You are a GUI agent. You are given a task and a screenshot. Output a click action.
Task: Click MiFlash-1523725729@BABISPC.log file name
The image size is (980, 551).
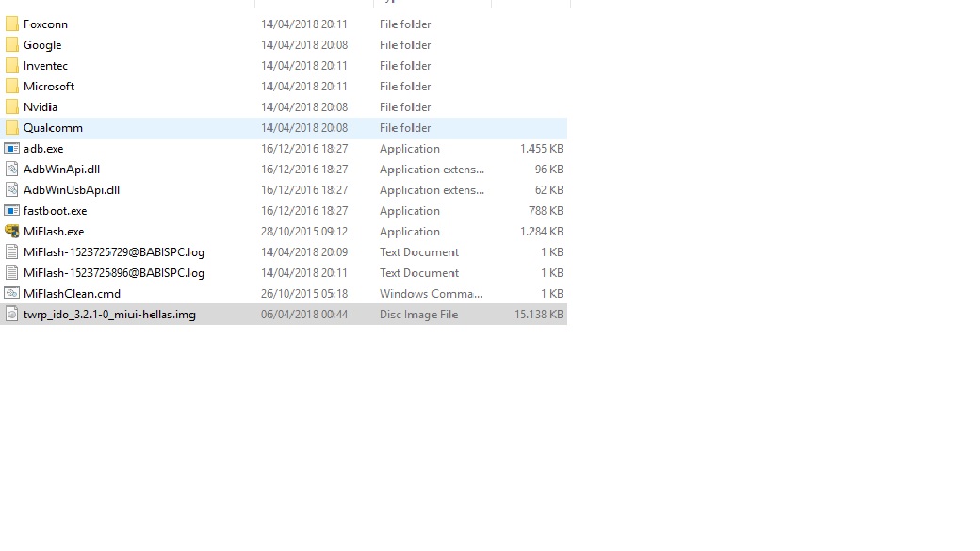[114, 251]
